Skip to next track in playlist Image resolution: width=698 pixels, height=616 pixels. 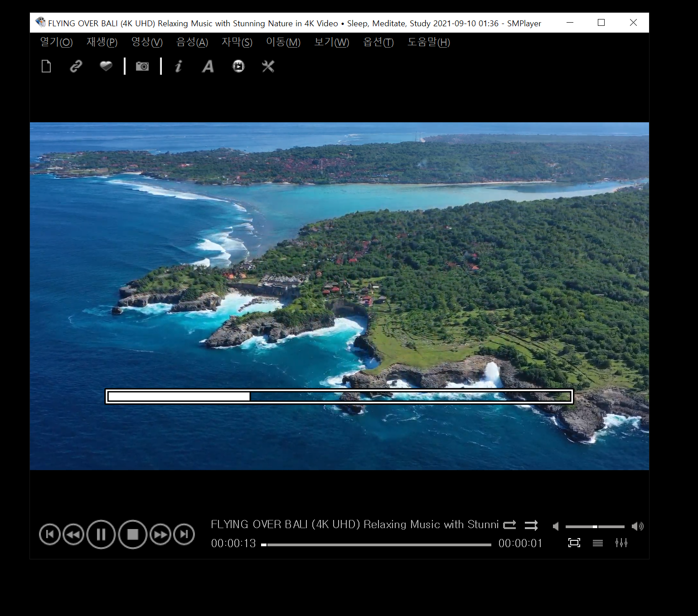pyautogui.click(x=184, y=534)
